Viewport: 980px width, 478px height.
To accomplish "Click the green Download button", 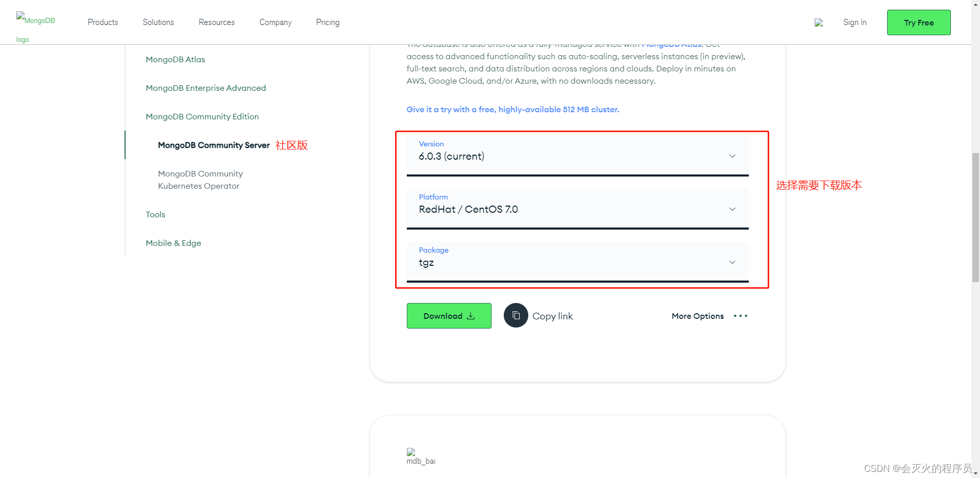I will (449, 316).
